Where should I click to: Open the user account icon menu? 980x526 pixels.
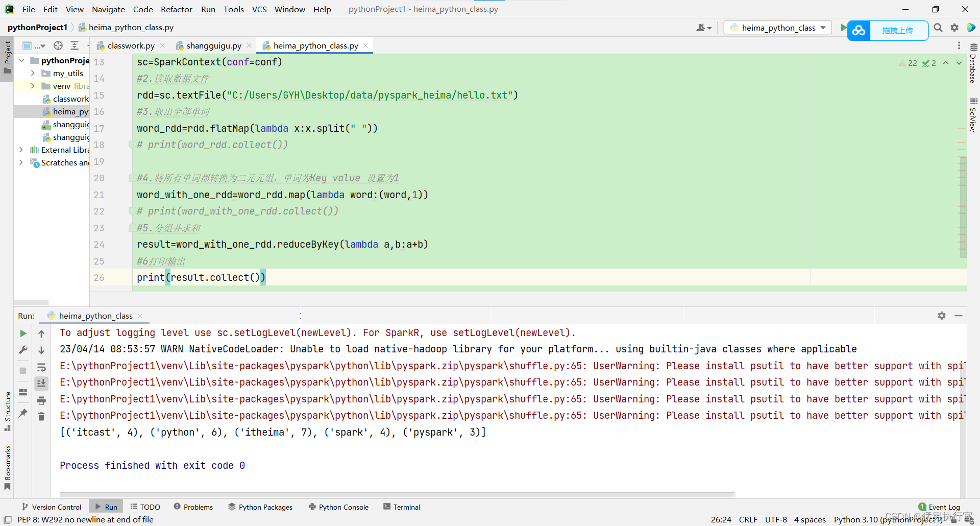pos(704,28)
